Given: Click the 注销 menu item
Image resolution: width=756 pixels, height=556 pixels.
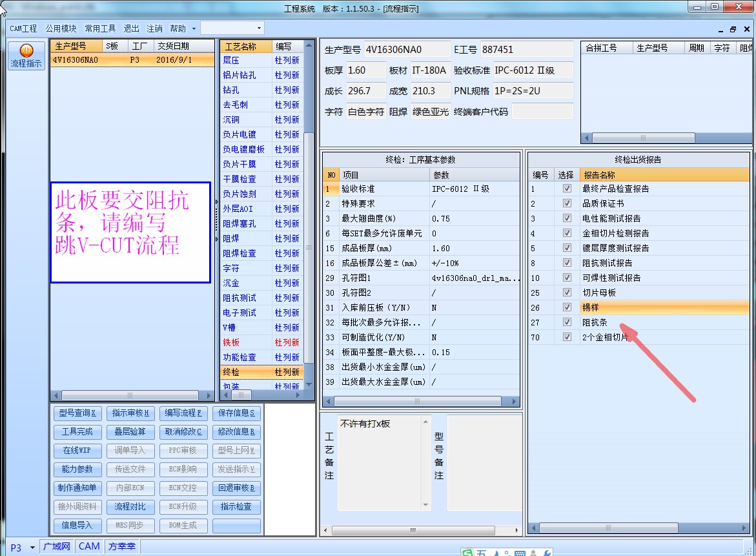Looking at the screenshot, I should point(154,28).
